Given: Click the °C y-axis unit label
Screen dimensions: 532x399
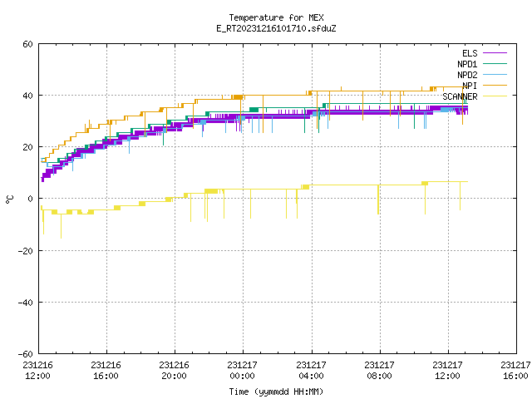Looking at the screenshot, I should [10, 199].
